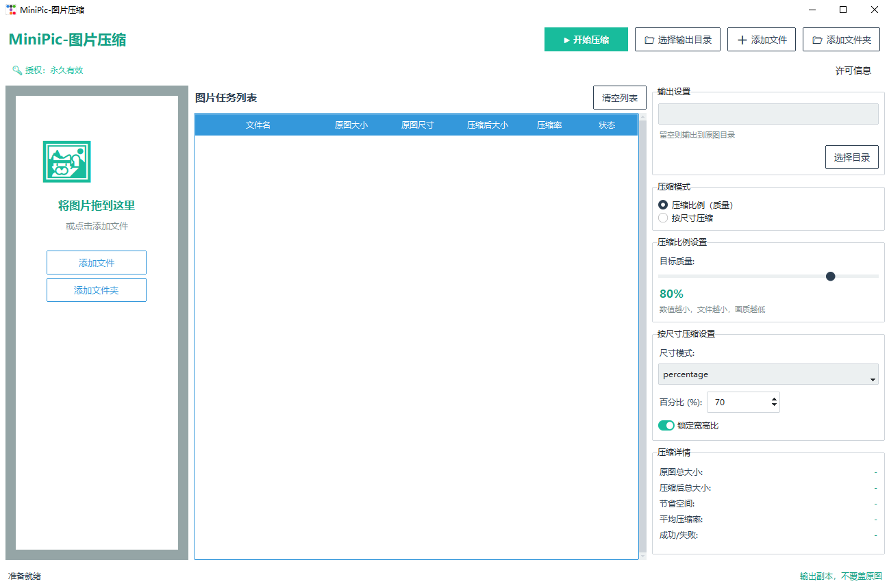This screenshot has width=889, height=588.
Task: Click task list vertical scrollbar
Action: pyautogui.click(x=642, y=336)
